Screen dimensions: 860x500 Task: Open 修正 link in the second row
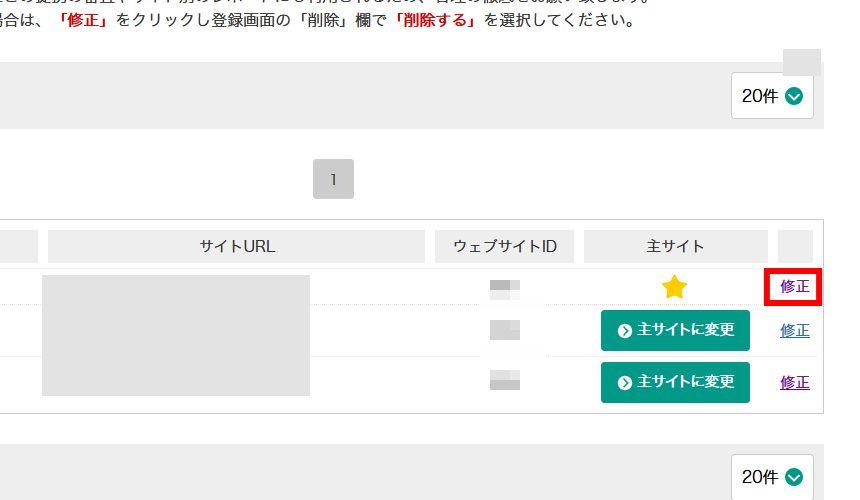click(x=795, y=331)
